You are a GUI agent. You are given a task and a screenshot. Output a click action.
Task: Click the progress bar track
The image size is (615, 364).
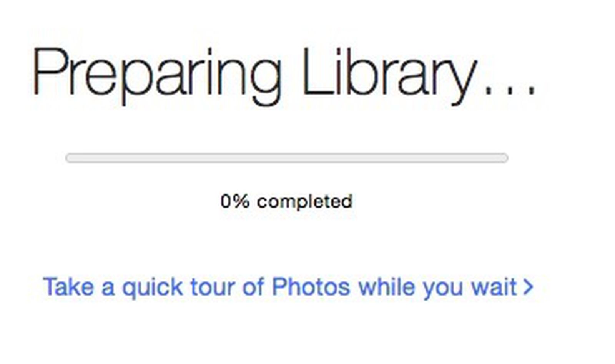286,158
